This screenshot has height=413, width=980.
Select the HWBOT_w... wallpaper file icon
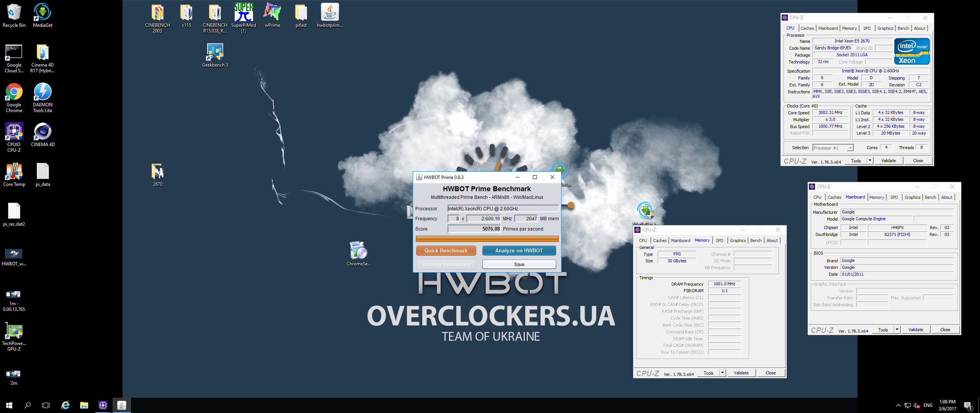coord(14,257)
